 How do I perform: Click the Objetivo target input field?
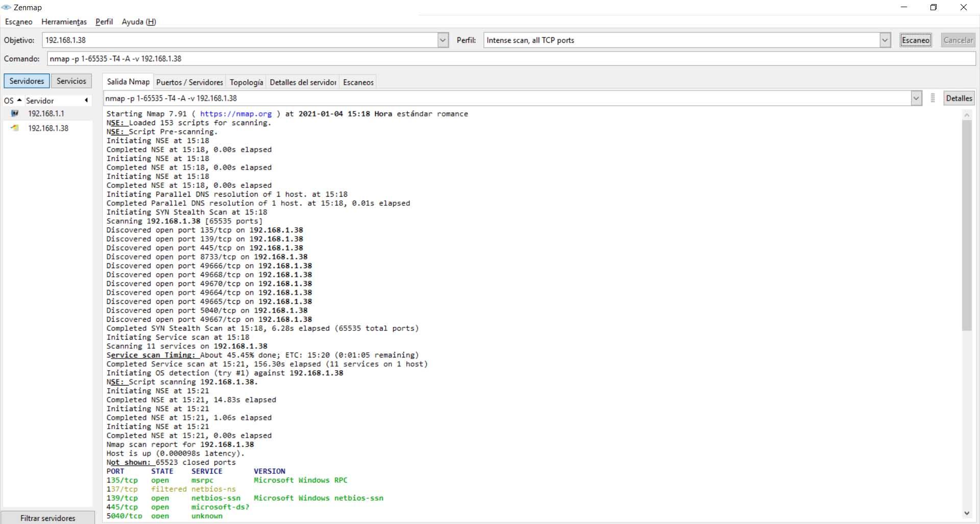pos(240,40)
